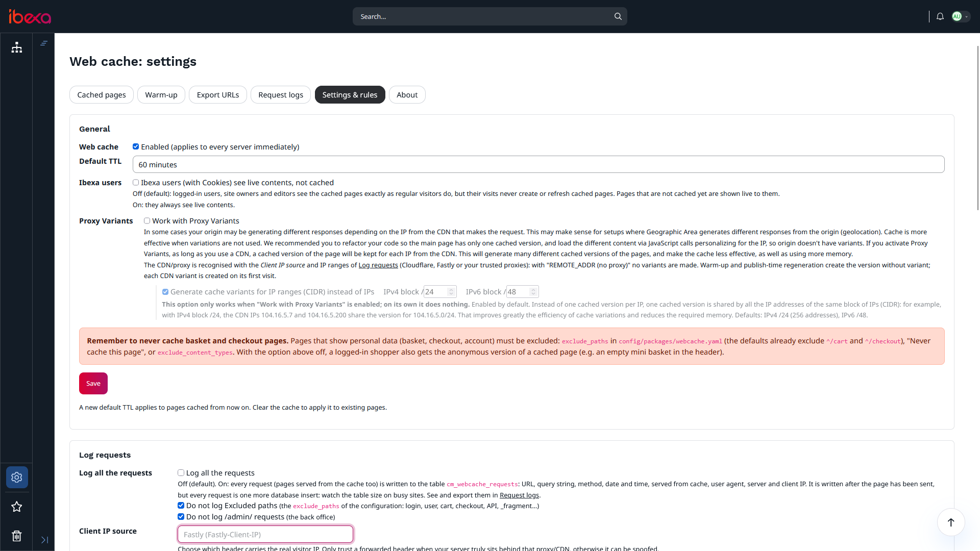Uncheck Do not log Excluded paths
The width and height of the screenshot is (980, 551).
(181, 505)
